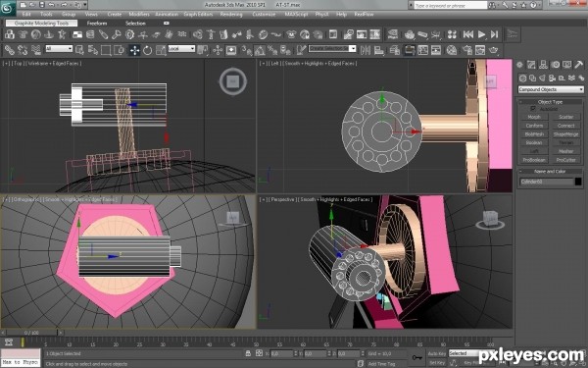
Task: Click the black object color swatch
Action: [x=578, y=182]
